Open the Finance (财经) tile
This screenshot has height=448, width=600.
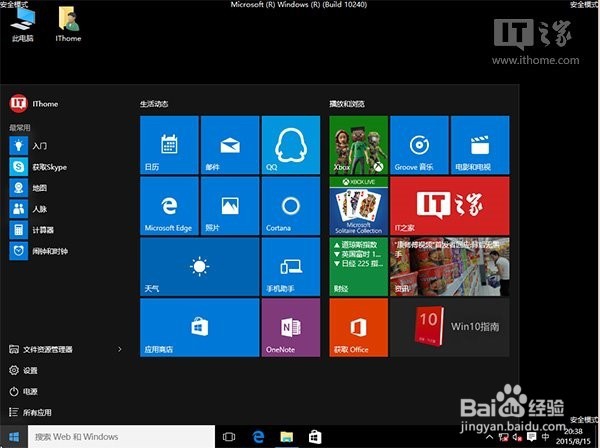pos(359,267)
